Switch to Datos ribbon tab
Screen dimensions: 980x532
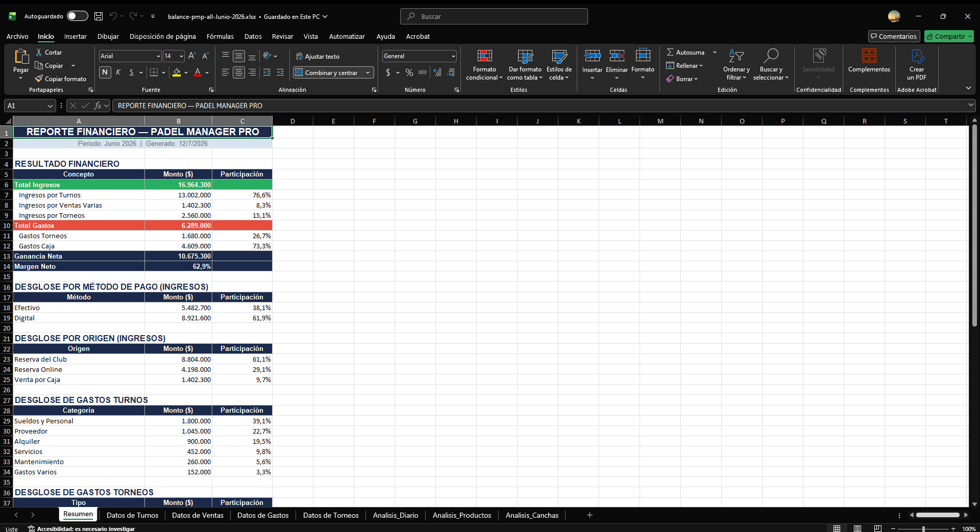click(x=253, y=36)
